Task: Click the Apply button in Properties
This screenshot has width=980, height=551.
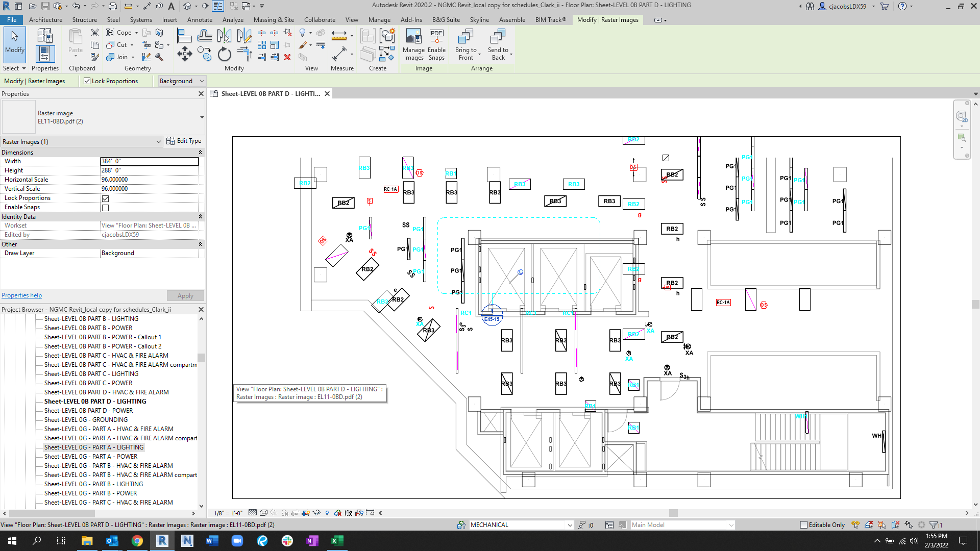Action: tap(185, 295)
